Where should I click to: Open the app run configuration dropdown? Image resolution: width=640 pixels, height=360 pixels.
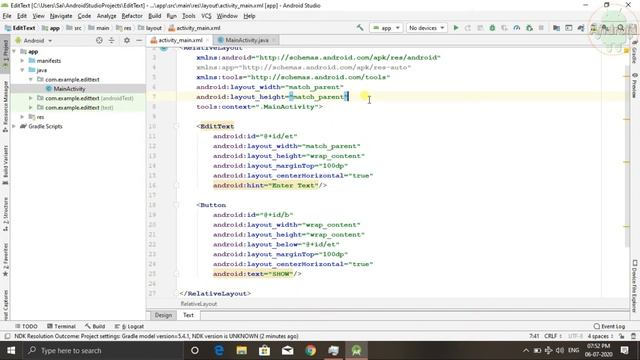tap(386, 28)
